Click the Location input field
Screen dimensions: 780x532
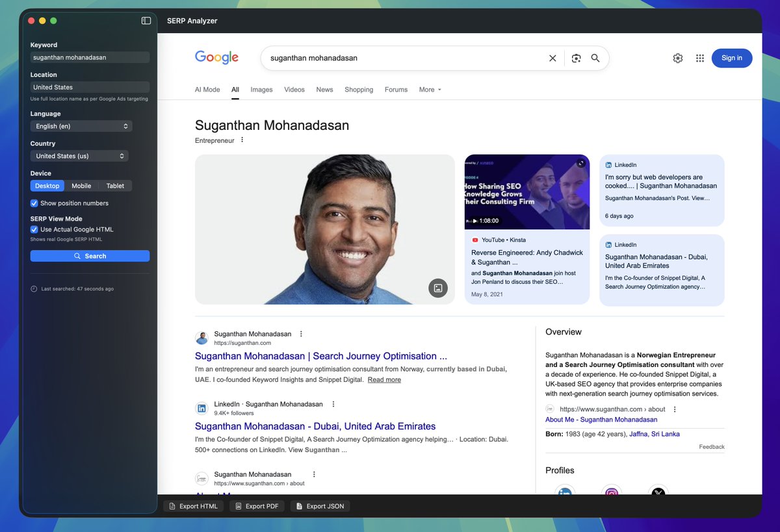[x=90, y=87]
